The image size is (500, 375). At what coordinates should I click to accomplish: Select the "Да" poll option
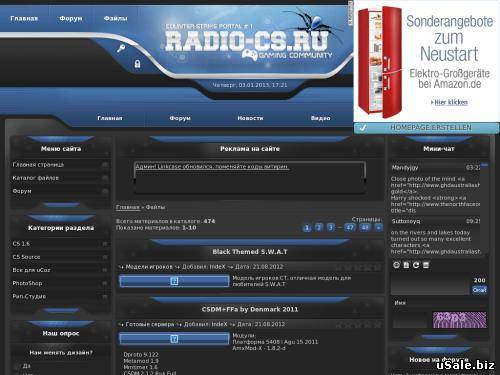coord(17,366)
